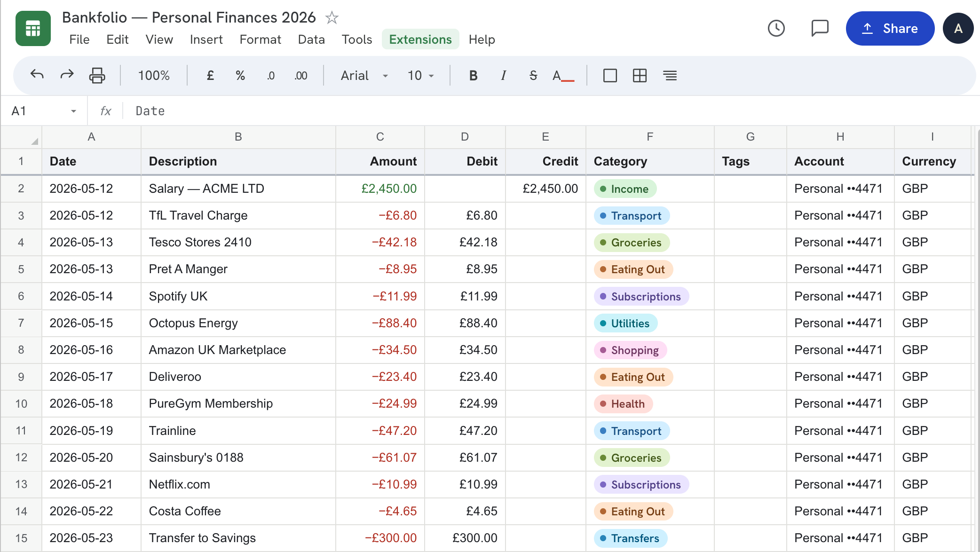Toggle bold formatting
The width and height of the screenshot is (980, 552).
(474, 75)
